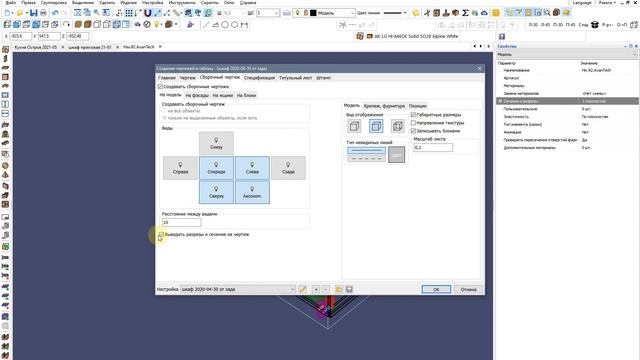640x360 pixels.
Task: Open the tab list dropdown arrow for documents
Action: tap(489, 47)
